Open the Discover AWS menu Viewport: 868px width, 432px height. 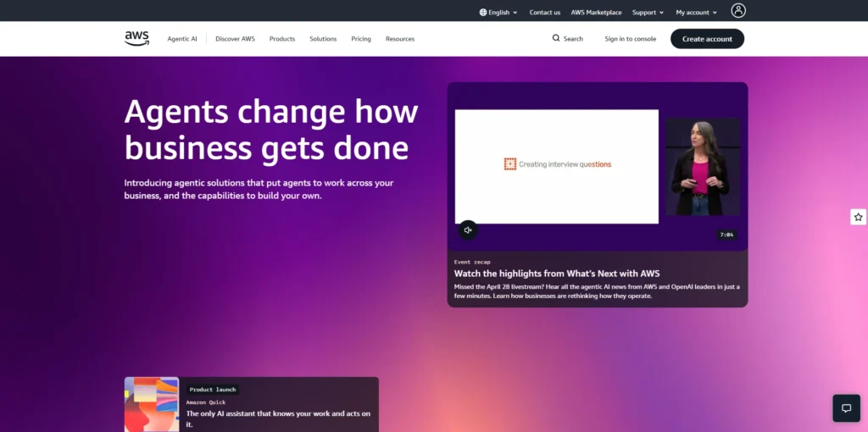pos(236,39)
